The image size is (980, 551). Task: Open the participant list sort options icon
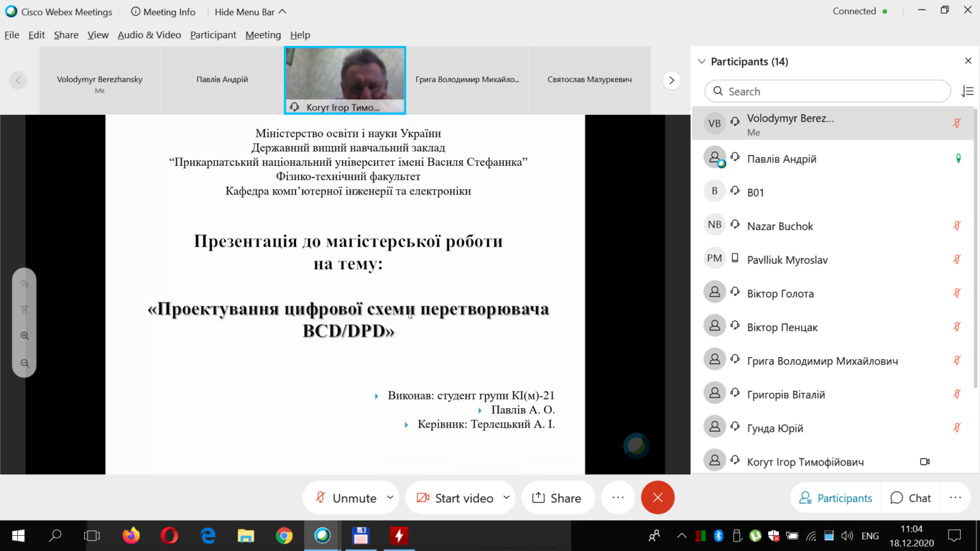(x=967, y=91)
